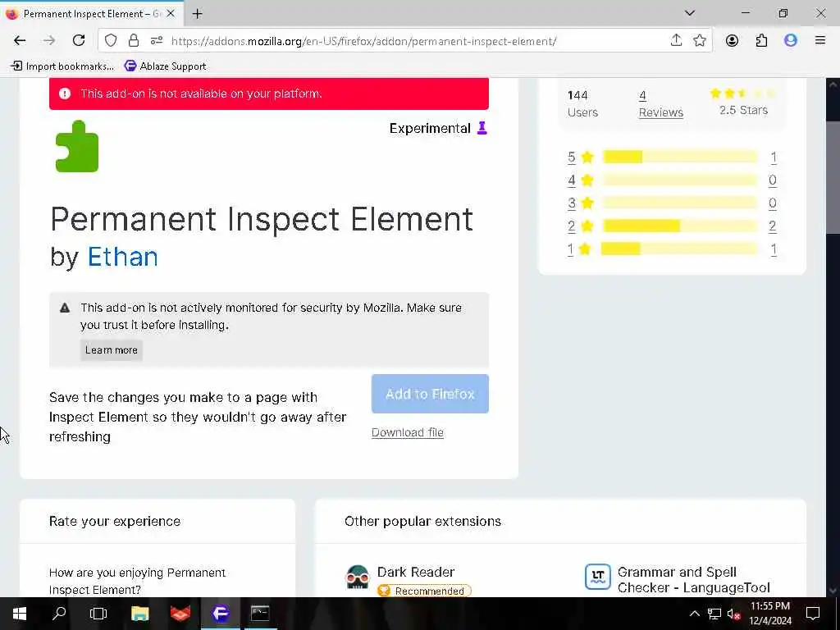Click the 2-star rating bar
Viewport: 840px width, 630px height.
tap(680, 226)
